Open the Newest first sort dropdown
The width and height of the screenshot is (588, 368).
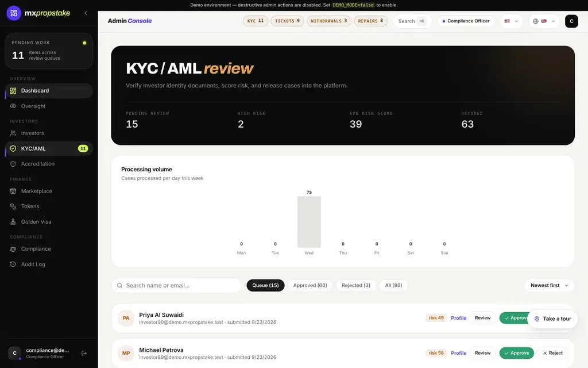click(x=550, y=285)
